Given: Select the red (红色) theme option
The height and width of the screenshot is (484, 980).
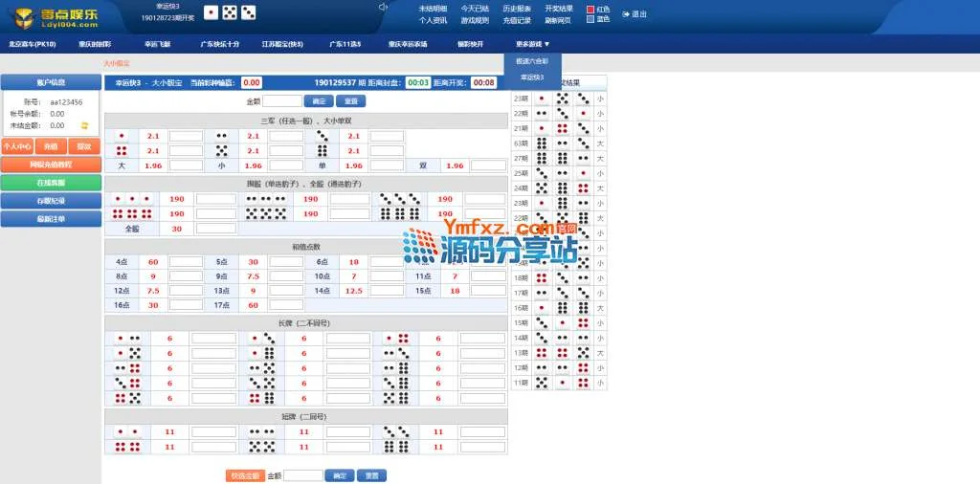Looking at the screenshot, I should [x=590, y=9].
